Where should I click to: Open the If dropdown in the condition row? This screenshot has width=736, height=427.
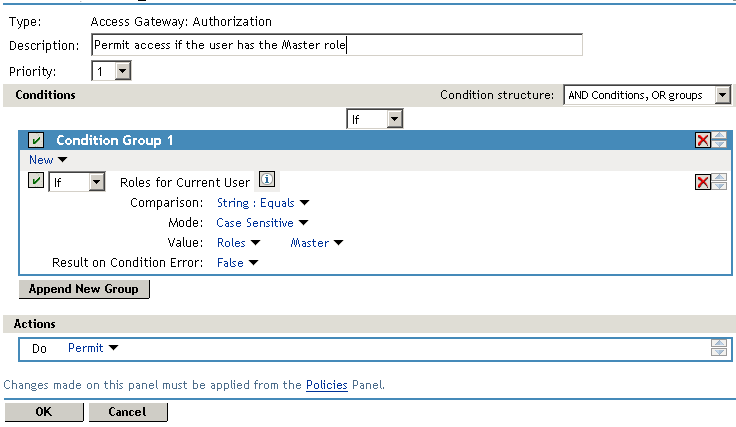[77, 181]
